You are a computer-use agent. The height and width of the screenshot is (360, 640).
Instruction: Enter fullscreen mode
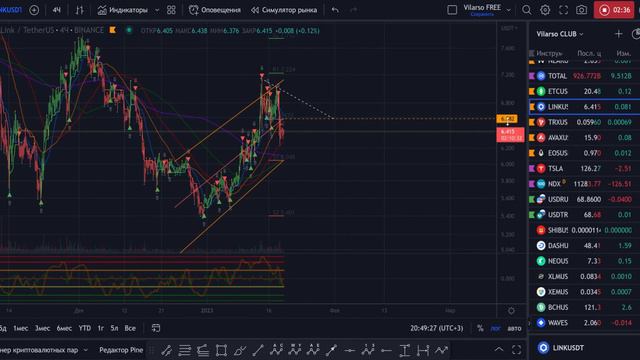pos(563,10)
